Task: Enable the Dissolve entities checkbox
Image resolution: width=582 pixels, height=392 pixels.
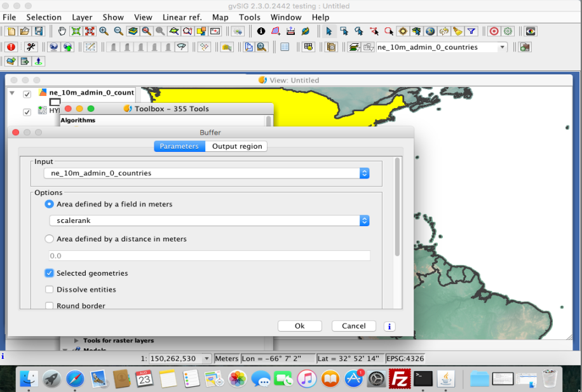Action: click(50, 290)
